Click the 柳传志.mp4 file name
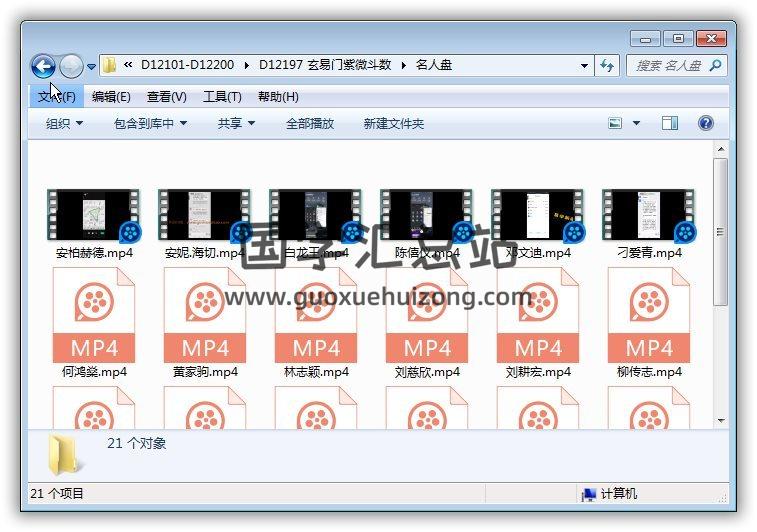This screenshot has height=532, width=757. point(649,372)
